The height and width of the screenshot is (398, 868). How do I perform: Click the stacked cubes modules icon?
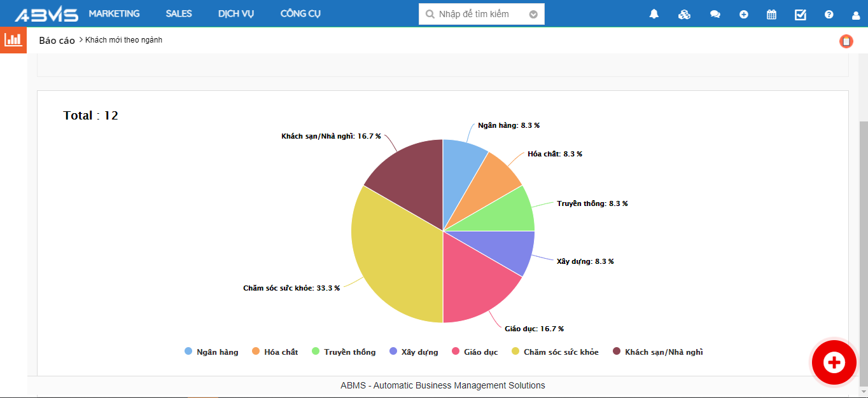pyautogui.click(x=684, y=14)
